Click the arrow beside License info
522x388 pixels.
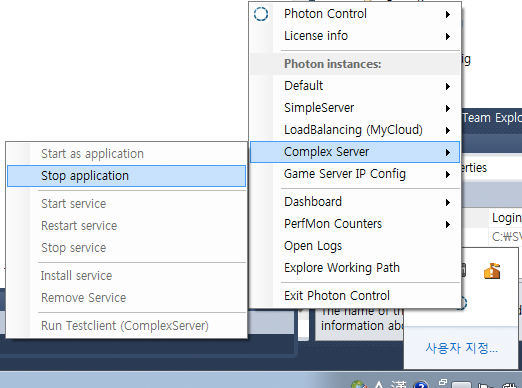point(448,36)
